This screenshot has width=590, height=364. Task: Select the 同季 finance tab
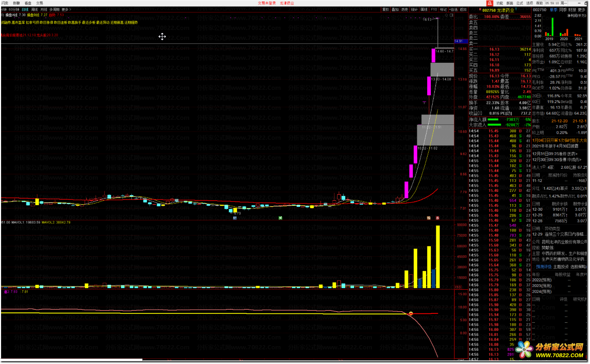click(x=563, y=10)
